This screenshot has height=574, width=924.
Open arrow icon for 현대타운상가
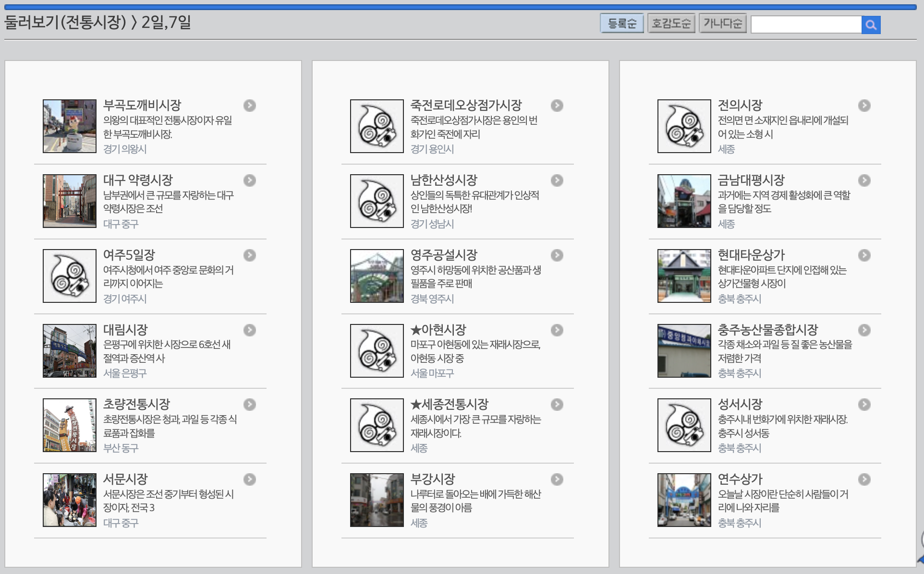(864, 255)
